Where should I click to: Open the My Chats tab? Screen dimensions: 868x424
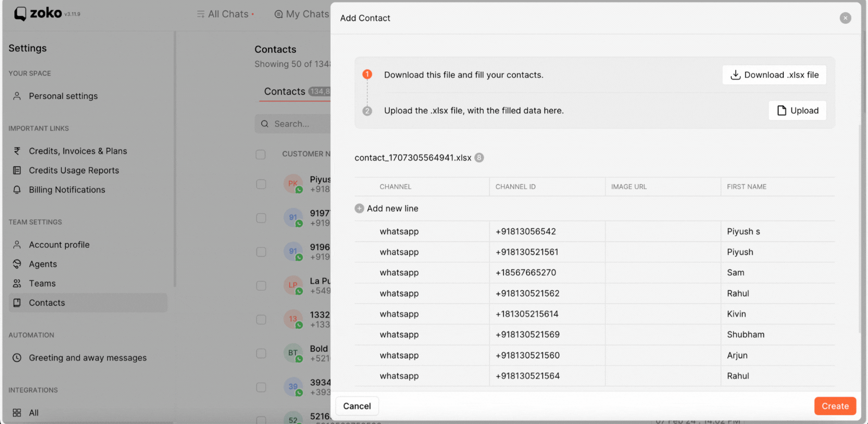pos(302,14)
